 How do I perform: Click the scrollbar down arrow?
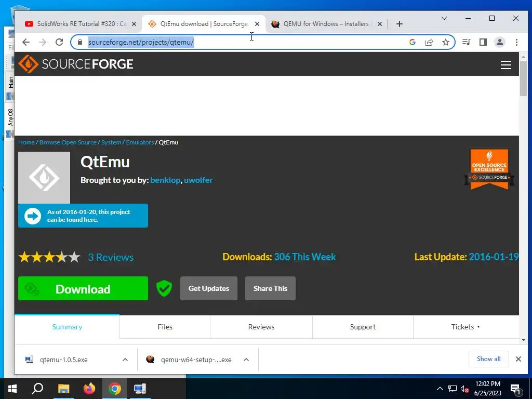[523, 340]
